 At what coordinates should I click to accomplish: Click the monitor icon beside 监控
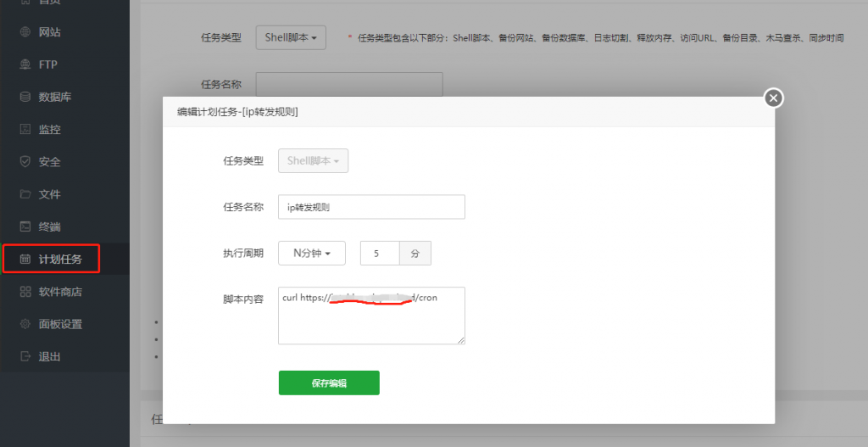[x=25, y=130]
